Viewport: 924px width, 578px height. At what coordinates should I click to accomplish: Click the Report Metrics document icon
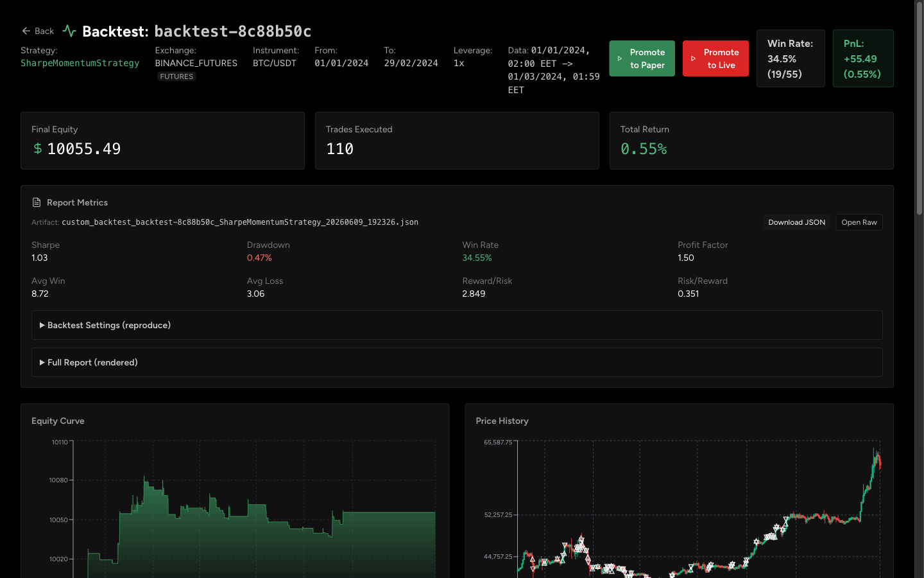(x=37, y=202)
